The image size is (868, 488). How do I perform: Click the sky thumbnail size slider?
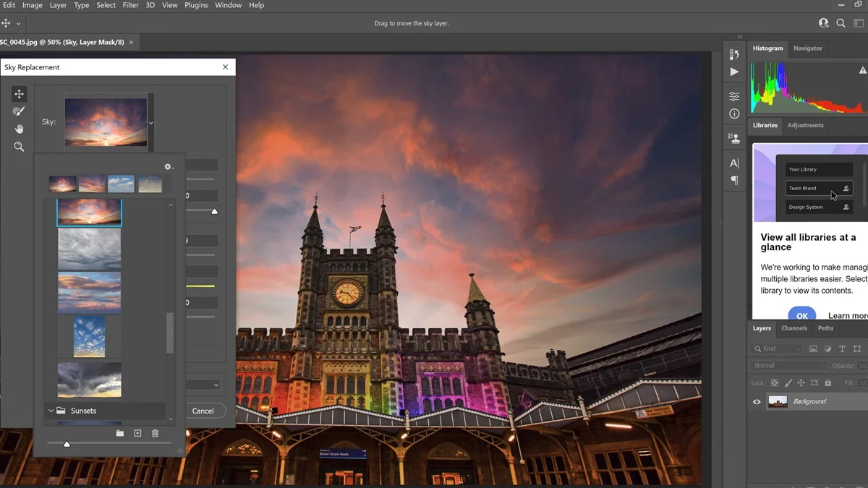coord(67,444)
